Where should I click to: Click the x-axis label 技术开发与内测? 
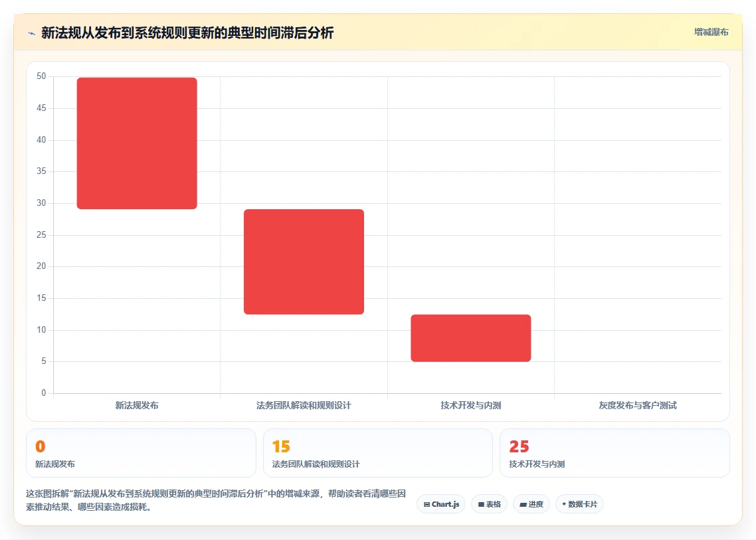(x=470, y=405)
